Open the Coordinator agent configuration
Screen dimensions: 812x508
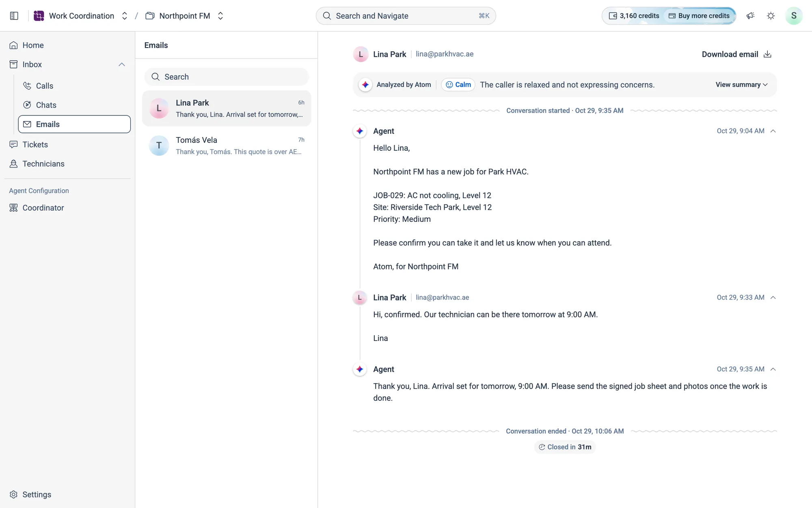(67, 208)
